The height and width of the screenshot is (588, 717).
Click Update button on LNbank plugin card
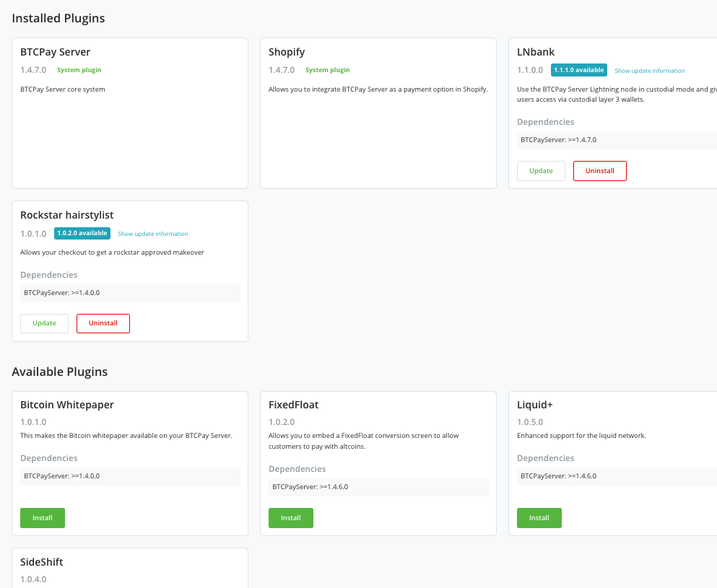tap(541, 171)
